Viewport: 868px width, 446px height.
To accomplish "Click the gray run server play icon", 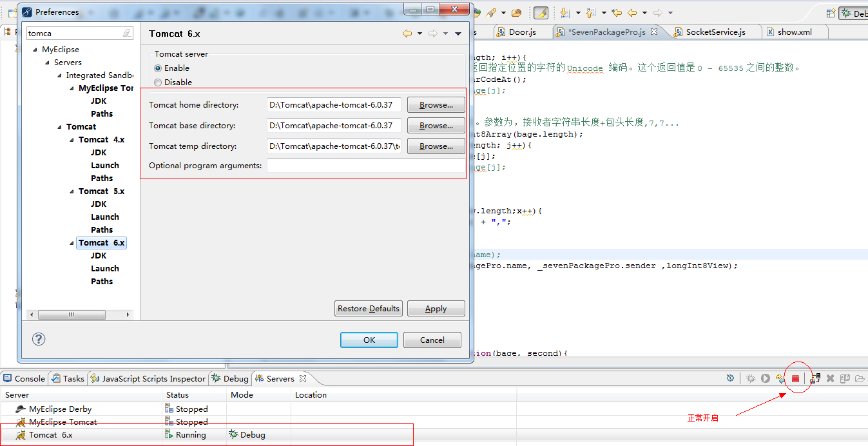I will tap(766, 379).
